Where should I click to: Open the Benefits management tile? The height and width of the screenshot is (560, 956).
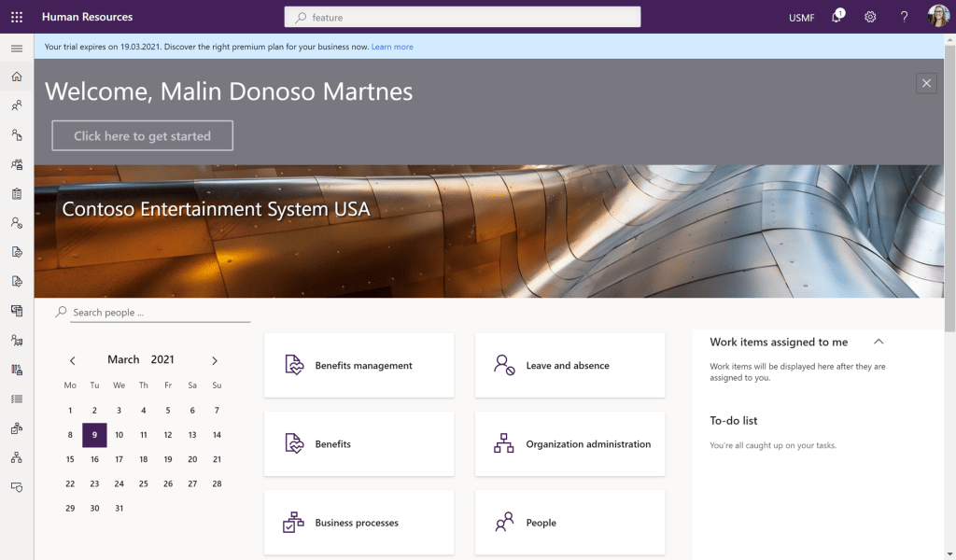point(359,366)
